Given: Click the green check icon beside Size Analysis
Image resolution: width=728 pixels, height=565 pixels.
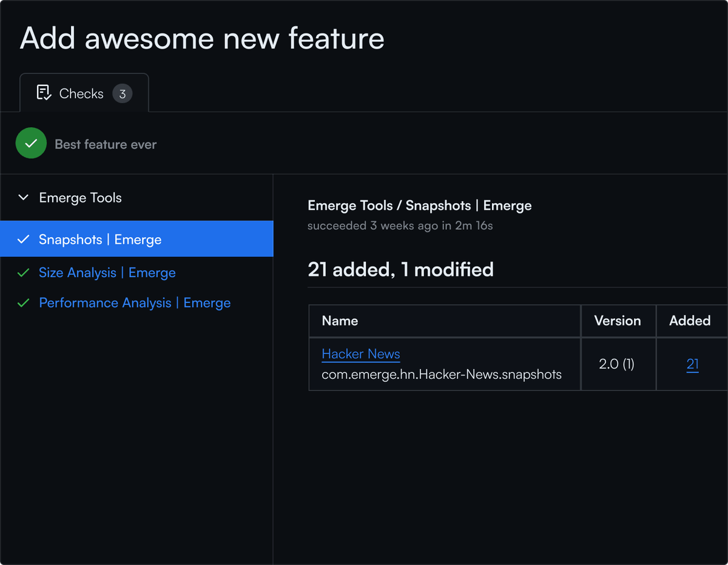Looking at the screenshot, I should click(x=23, y=273).
